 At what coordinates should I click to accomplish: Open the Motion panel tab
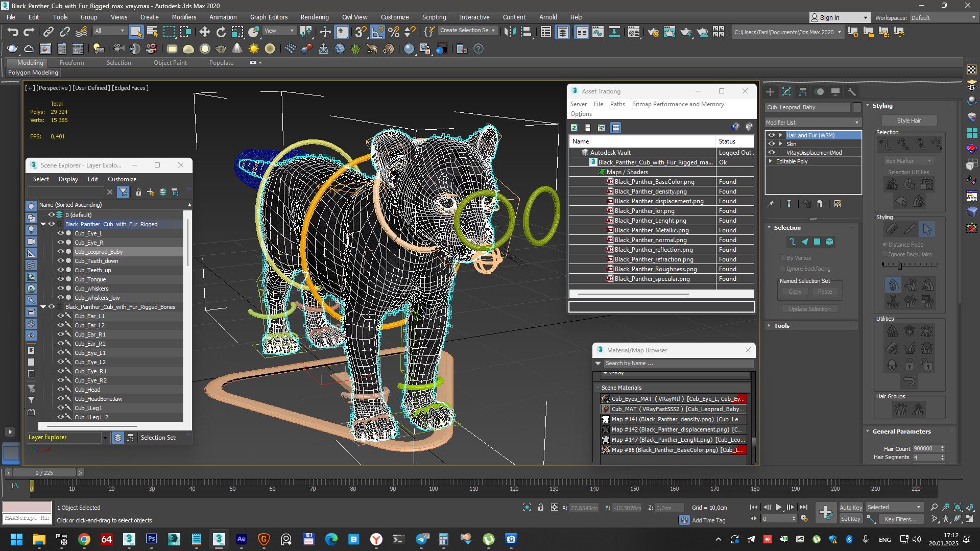point(819,92)
